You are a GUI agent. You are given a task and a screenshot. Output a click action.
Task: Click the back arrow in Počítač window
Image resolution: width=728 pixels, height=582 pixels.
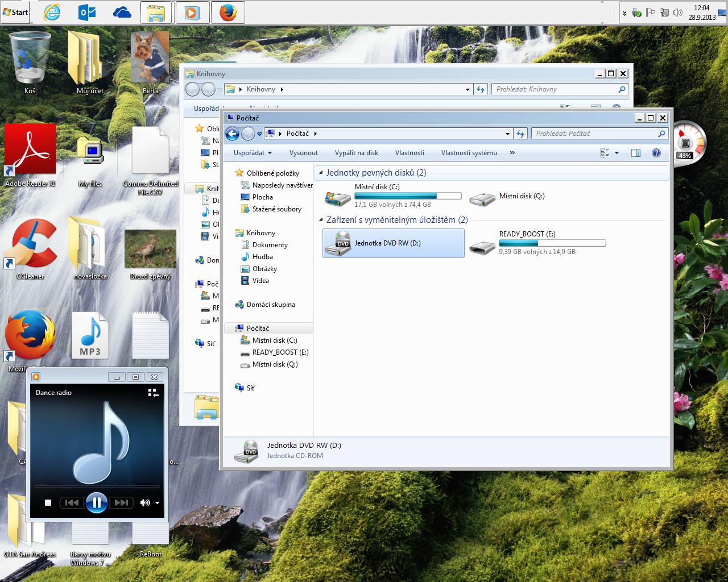tap(232, 134)
